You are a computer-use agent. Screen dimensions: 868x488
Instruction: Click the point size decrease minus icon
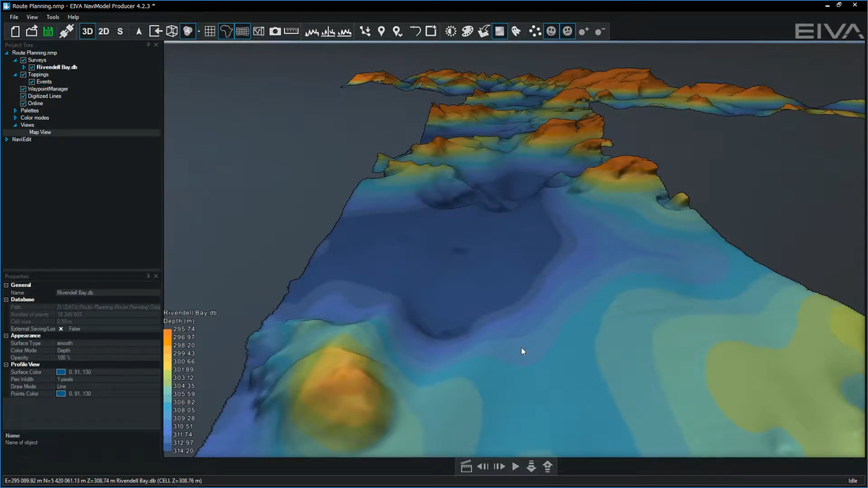600,32
